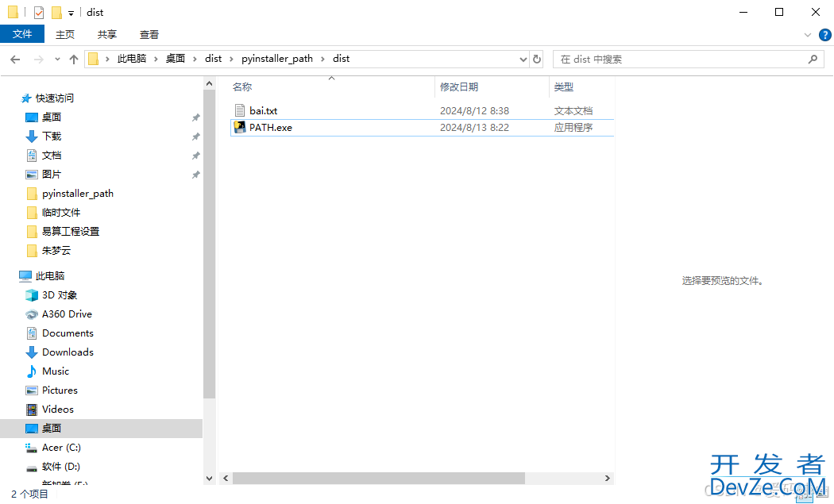The image size is (834, 504).
Task: Click the search magnifier icon
Action: pos(813,59)
